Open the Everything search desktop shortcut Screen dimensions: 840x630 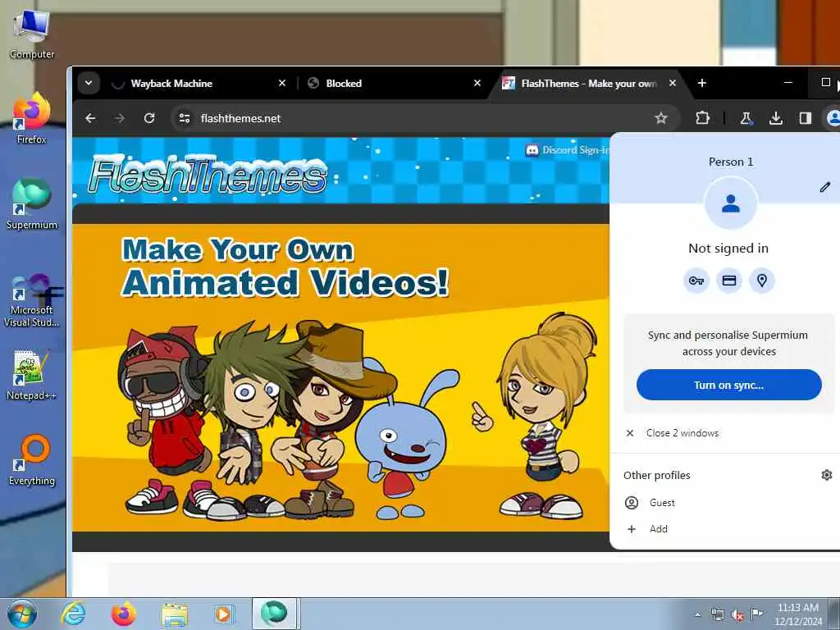[x=32, y=459]
